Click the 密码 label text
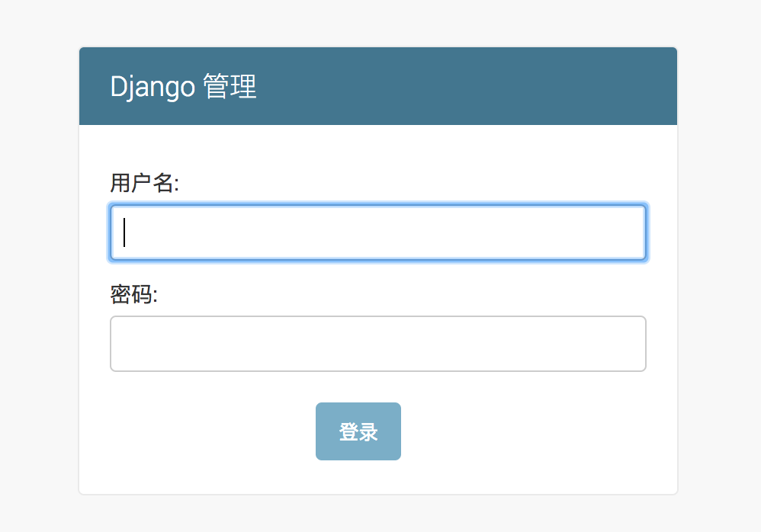 [x=133, y=295]
